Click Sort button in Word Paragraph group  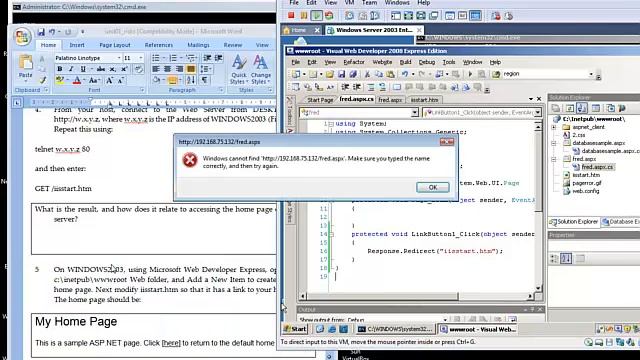point(191,80)
